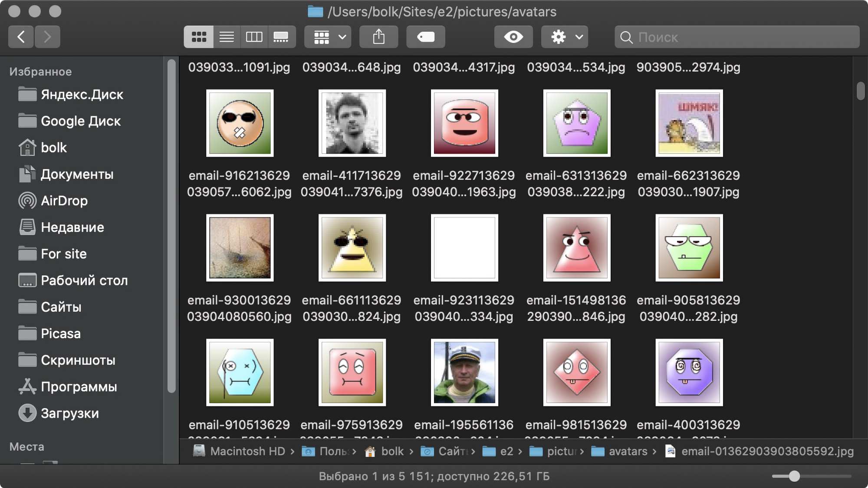Select the black-and-white photo email-411713629
The image size is (868, 488).
pos(352,123)
